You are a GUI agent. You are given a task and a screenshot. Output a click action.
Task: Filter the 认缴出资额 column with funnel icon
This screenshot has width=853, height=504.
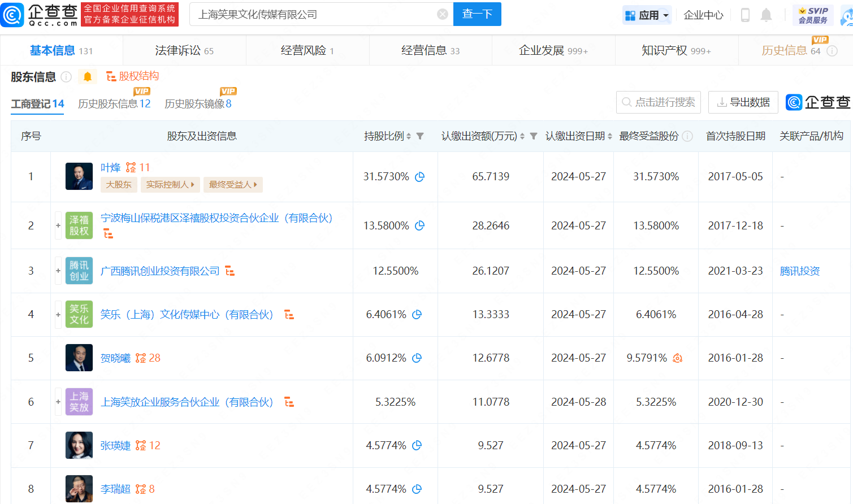534,136
